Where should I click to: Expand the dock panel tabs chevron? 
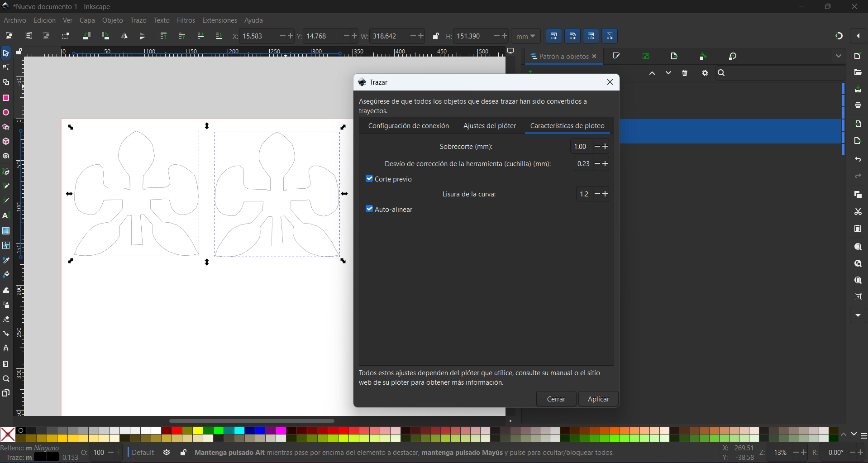pos(838,56)
